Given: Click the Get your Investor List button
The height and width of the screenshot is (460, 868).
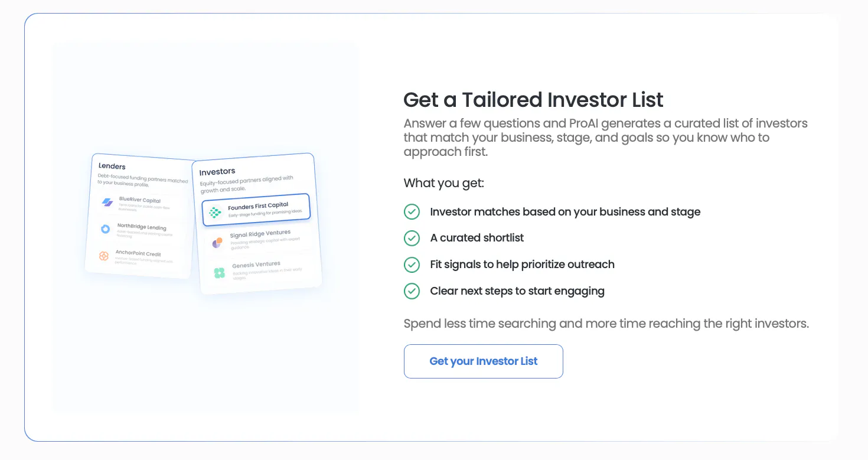Looking at the screenshot, I should pos(483,361).
